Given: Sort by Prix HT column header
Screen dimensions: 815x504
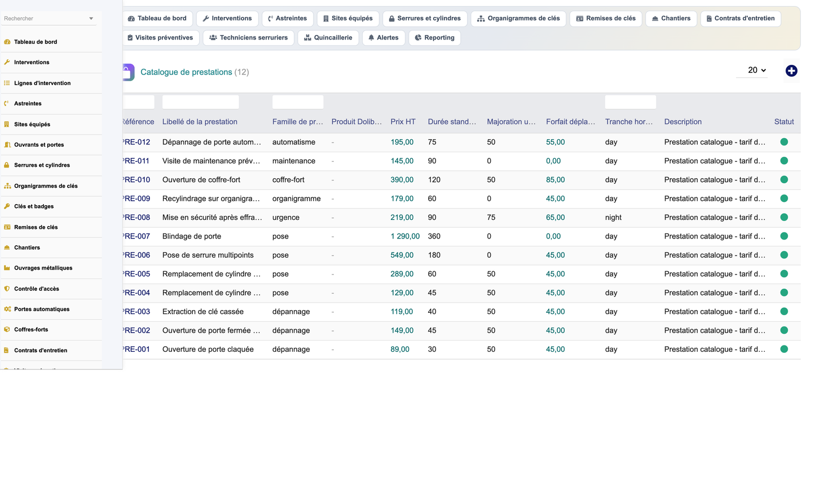Looking at the screenshot, I should 403,122.
